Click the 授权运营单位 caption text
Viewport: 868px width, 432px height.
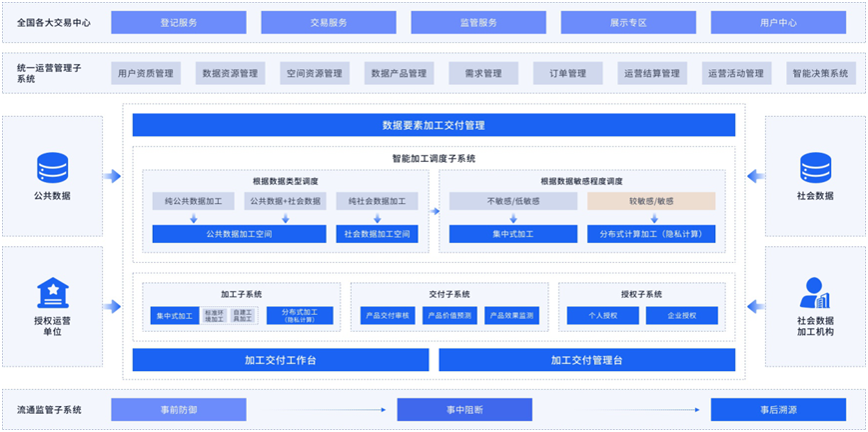click(52, 326)
